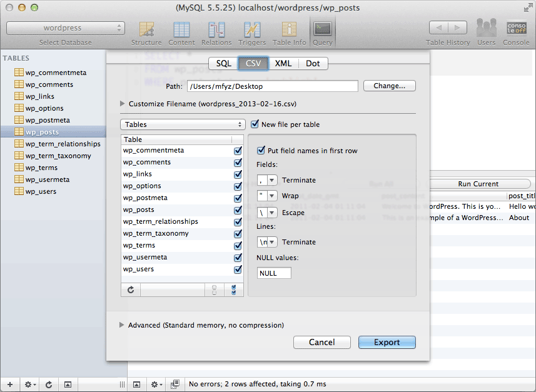Viewport: 536px width, 392px height.
Task: Select wp_options table icon in sidebar
Action: click(19, 108)
